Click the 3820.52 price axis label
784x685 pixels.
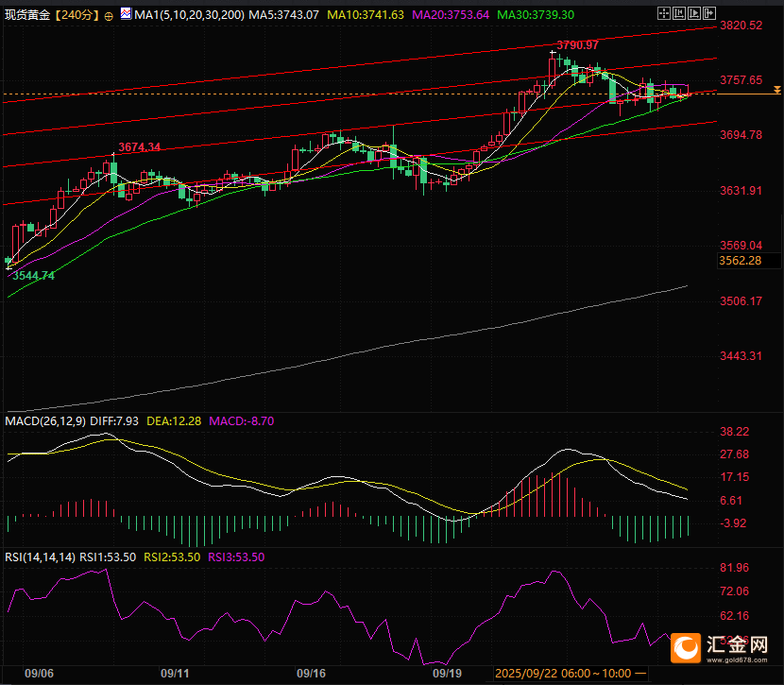(741, 25)
